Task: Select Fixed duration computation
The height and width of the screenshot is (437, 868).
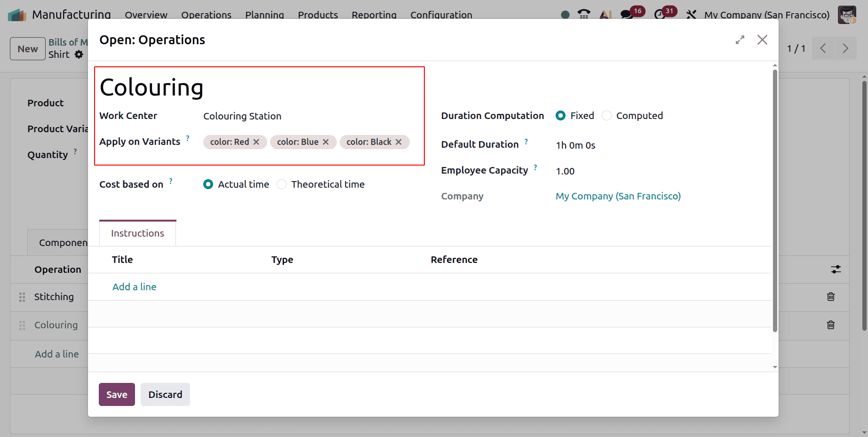Action: 560,116
